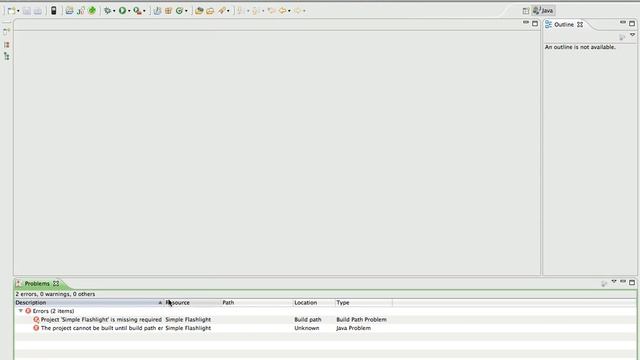
Task: Maximize the editor area
Action: pos(535,24)
